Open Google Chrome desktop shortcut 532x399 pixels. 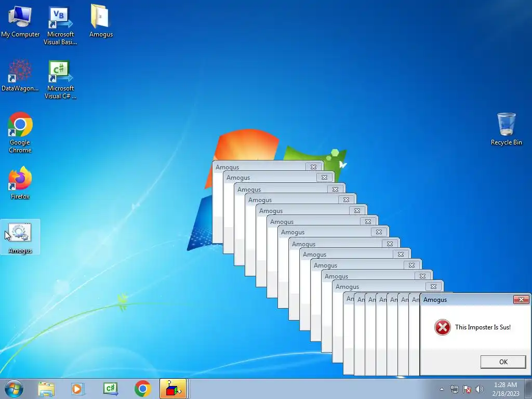tap(20, 132)
